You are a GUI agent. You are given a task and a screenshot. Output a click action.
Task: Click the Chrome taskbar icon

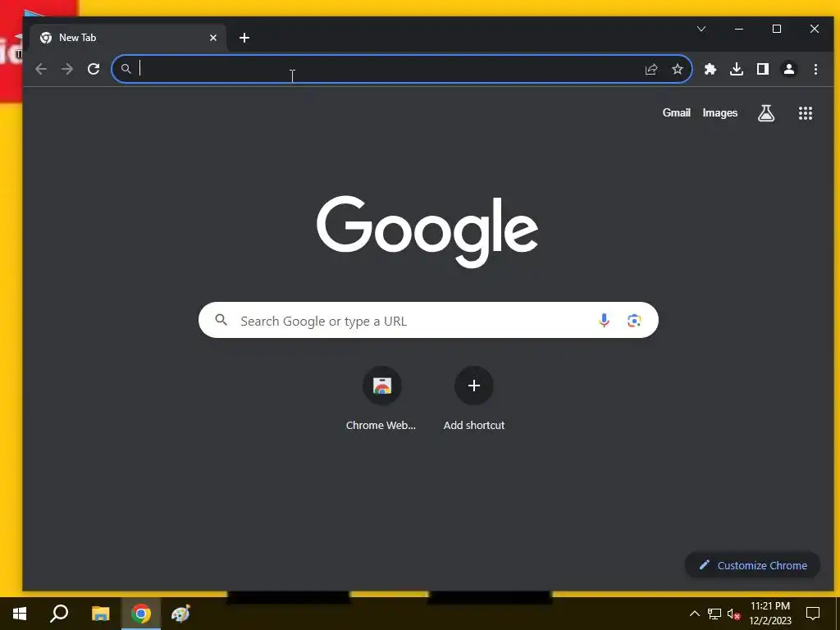(141, 614)
